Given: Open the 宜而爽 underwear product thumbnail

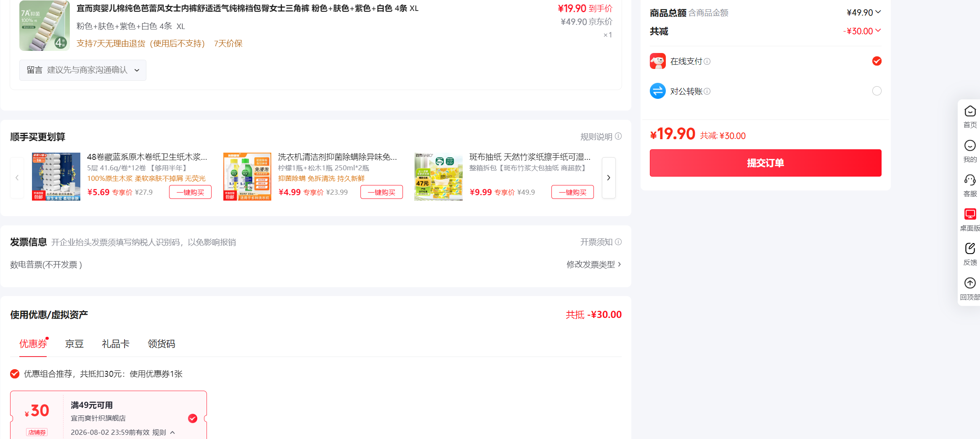Looking at the screenshot, I should pyautogui.click(x=45, y=25).
